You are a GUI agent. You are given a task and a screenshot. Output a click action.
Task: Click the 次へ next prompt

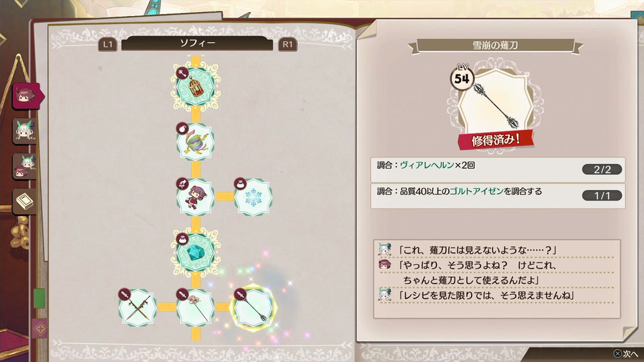627,353
